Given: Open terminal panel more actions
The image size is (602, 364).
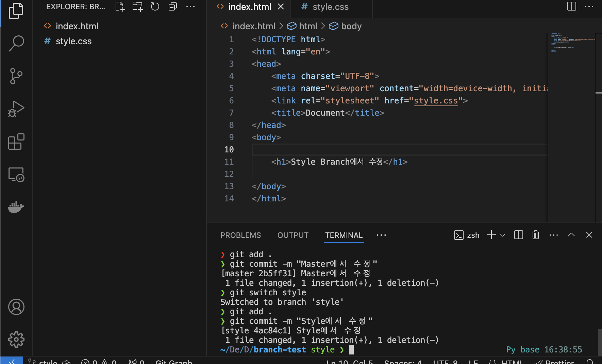Looking at the screenshot, I should tap(554, 235).
